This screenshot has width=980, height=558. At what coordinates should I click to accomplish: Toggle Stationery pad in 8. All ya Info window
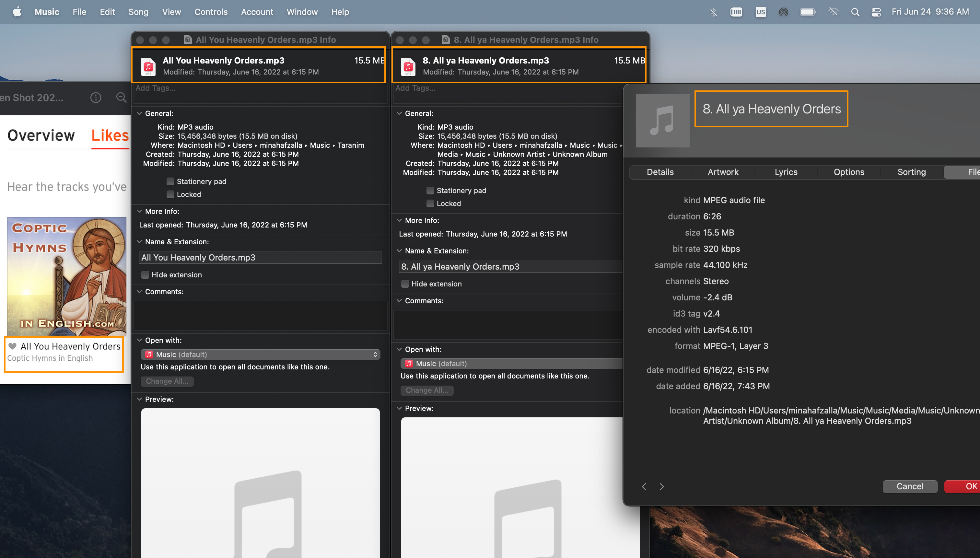(430, 191)
